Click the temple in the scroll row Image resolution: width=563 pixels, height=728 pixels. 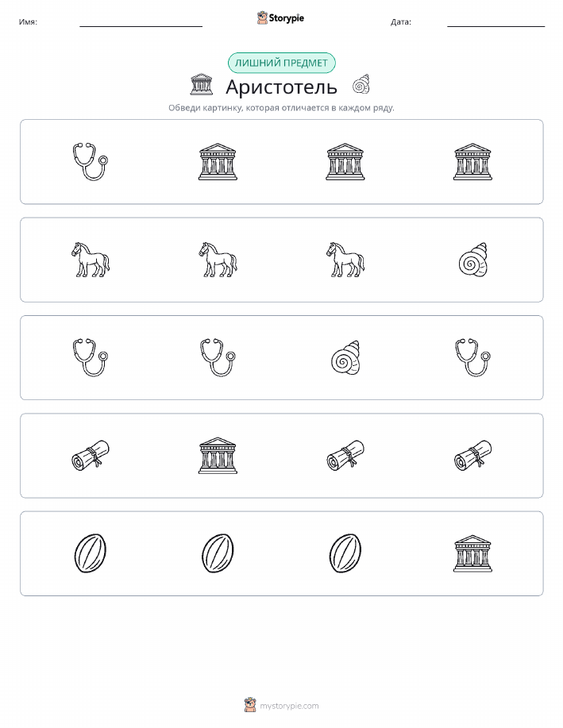(x=218, y=456)
